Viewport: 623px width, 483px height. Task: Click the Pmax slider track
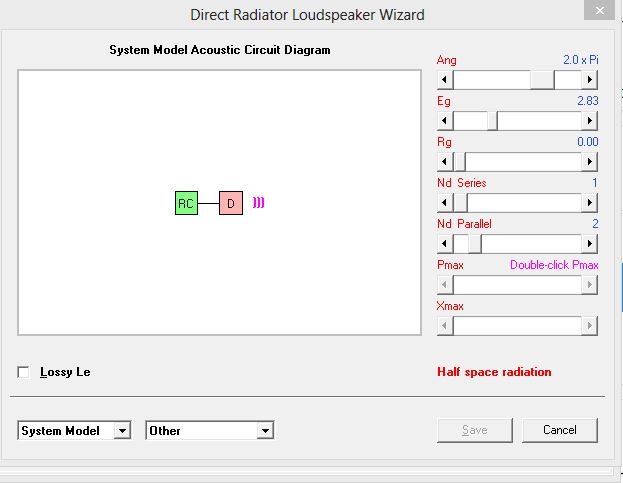517,285
